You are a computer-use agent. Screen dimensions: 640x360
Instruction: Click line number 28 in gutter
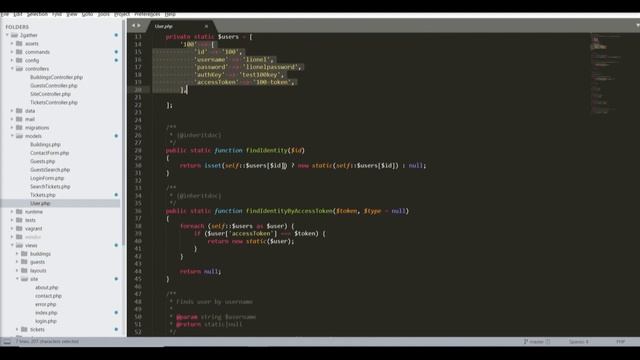click(138, 150)
